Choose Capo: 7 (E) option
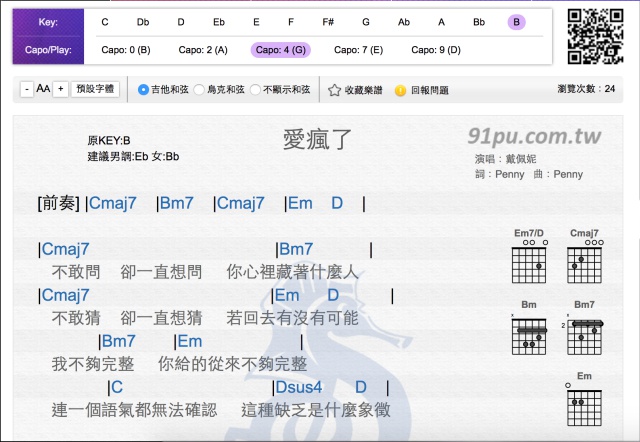 [x=358, y=50]
